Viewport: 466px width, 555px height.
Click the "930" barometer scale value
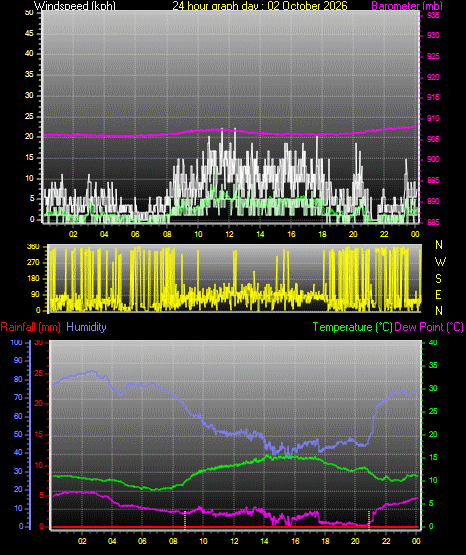pyautogui.click(x=433, y=35)
